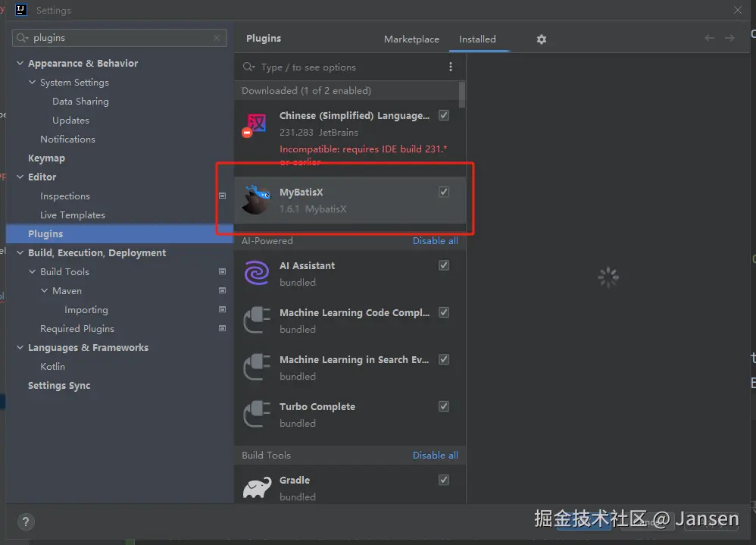Open Notifications settings
This screenshot has height=545, width=756.
(x=67, y=139)
